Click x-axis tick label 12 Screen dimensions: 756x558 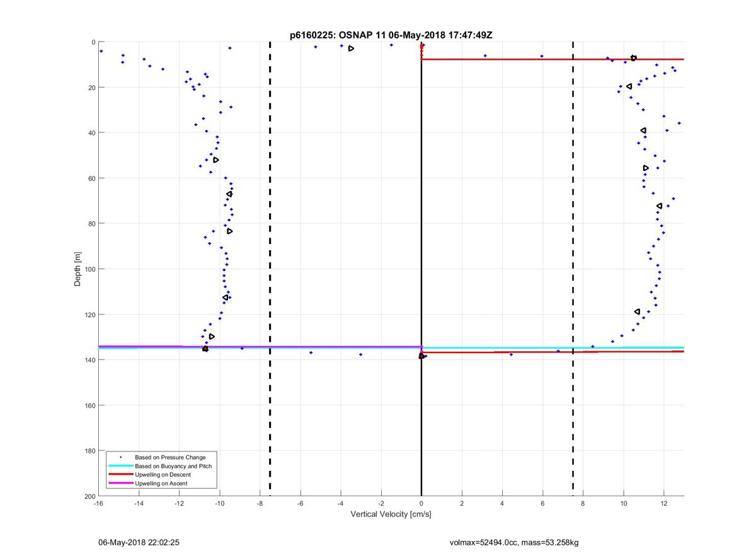[x=664, y=504]
